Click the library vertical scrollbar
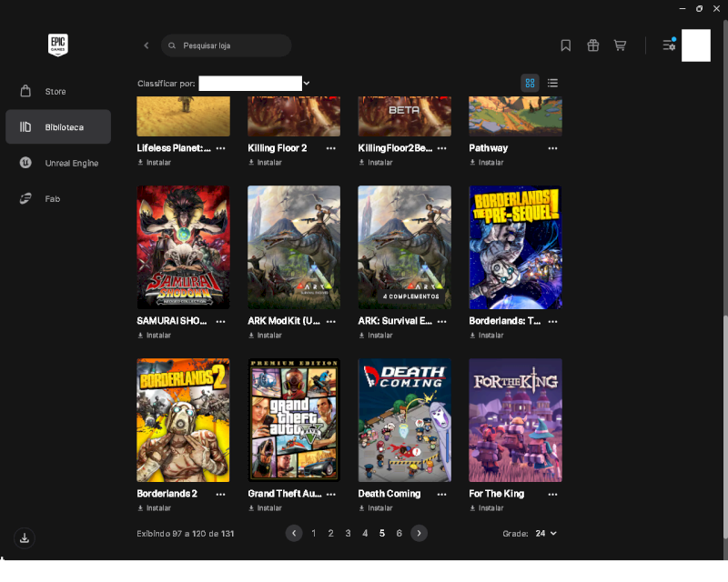The height and width of the screenshot is (582, 728). click(725, 427)
